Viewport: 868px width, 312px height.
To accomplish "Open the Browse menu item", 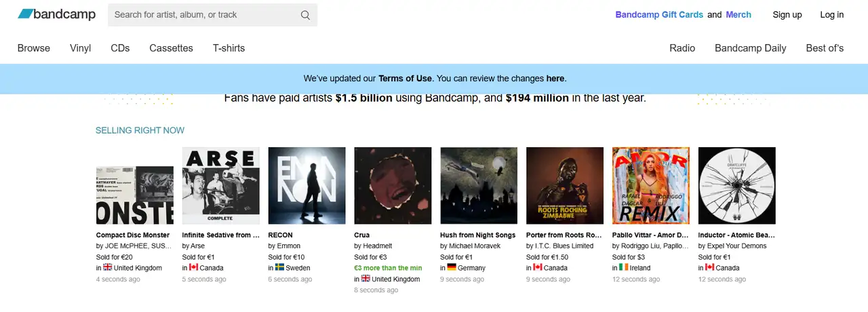I will tap(34, 48).
